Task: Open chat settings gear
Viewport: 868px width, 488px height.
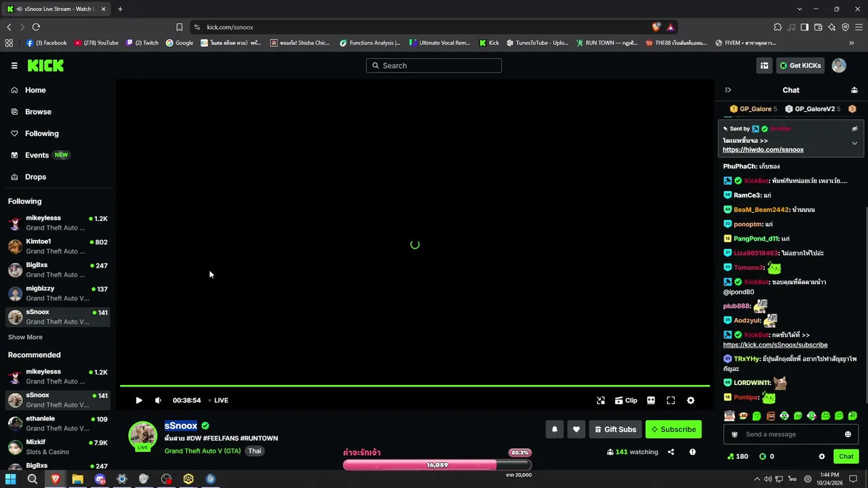Action: pos(822,457)
